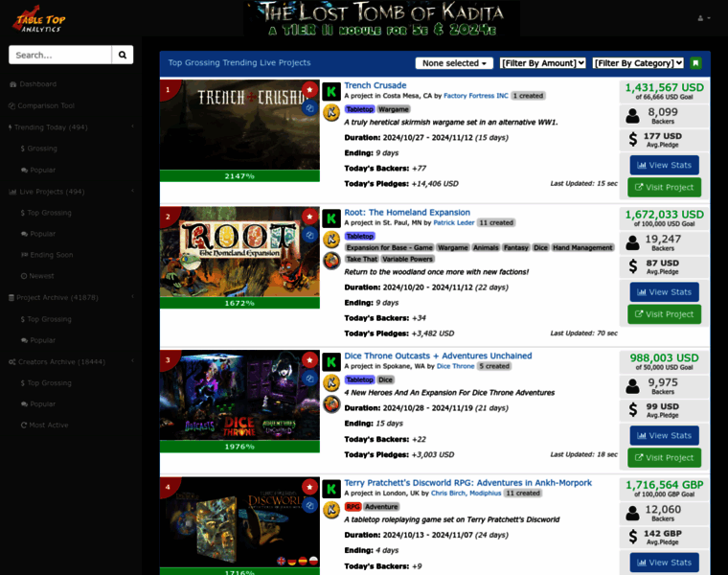Select Newest in the sidebar

(37, 275)
